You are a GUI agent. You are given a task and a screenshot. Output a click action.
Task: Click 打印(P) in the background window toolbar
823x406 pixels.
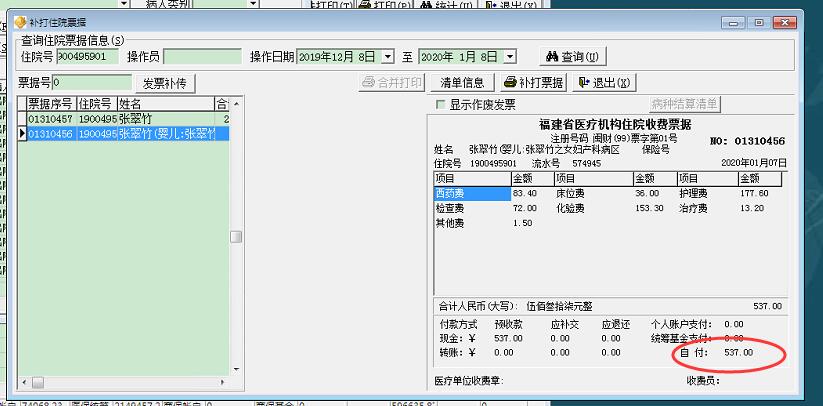pyautogui.click(x=385, y=5)
